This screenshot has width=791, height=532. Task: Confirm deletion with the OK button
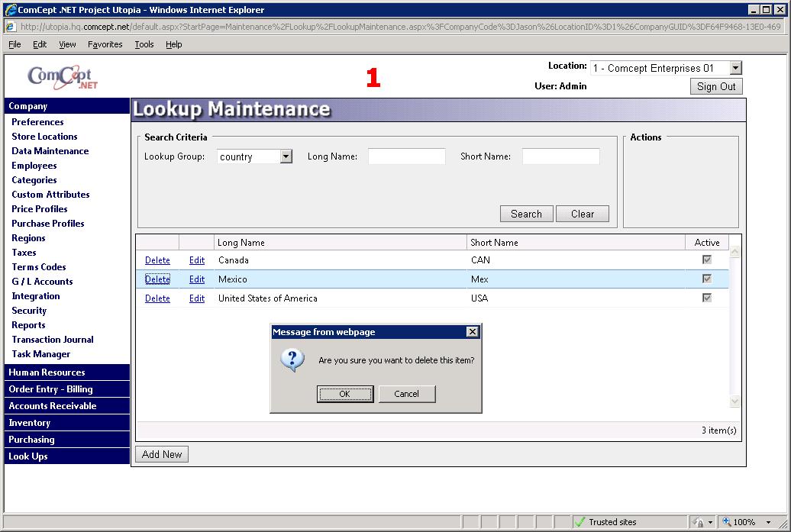pyautogui.click(x=344, y=394)
